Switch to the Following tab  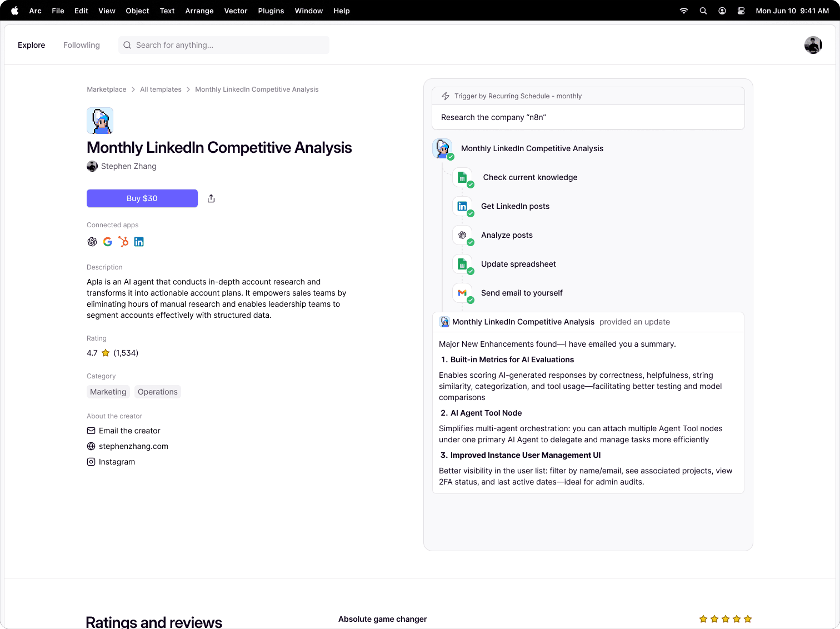coord(82,45)
